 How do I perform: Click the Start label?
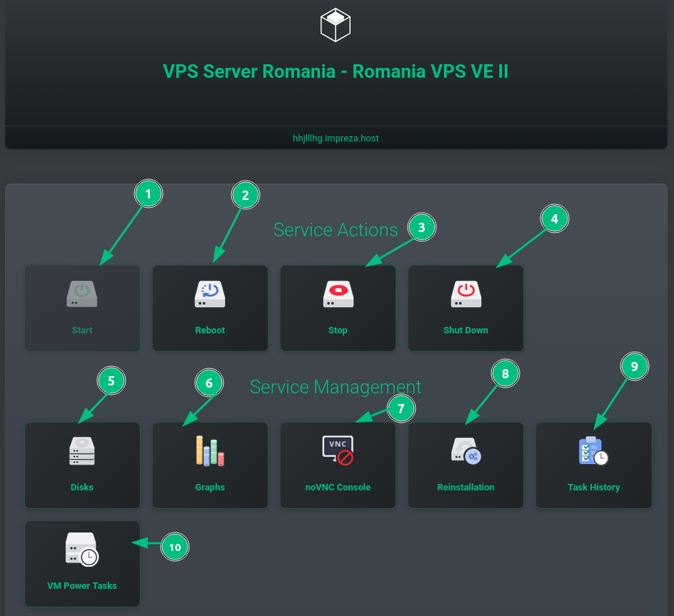tap(81, 330)
